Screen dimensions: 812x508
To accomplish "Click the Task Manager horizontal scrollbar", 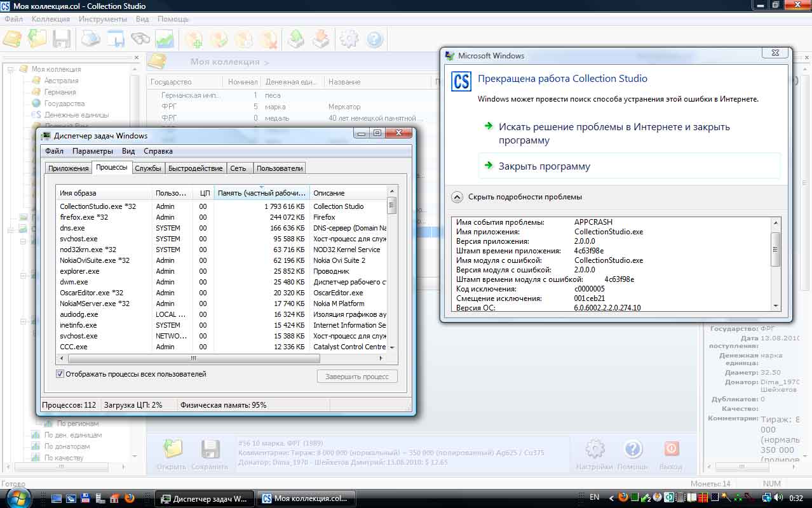I will (222, 358).
